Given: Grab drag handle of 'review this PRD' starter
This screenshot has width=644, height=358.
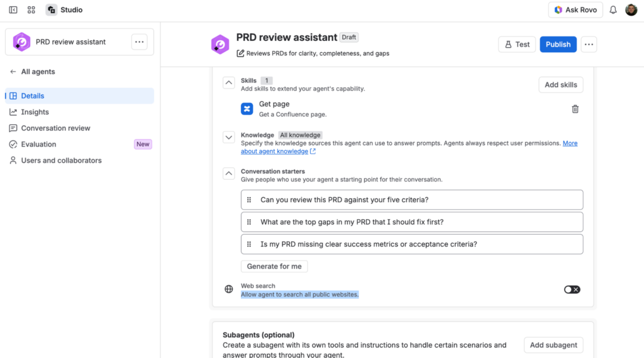Looking at the screenshot, I should pos(249,200).
